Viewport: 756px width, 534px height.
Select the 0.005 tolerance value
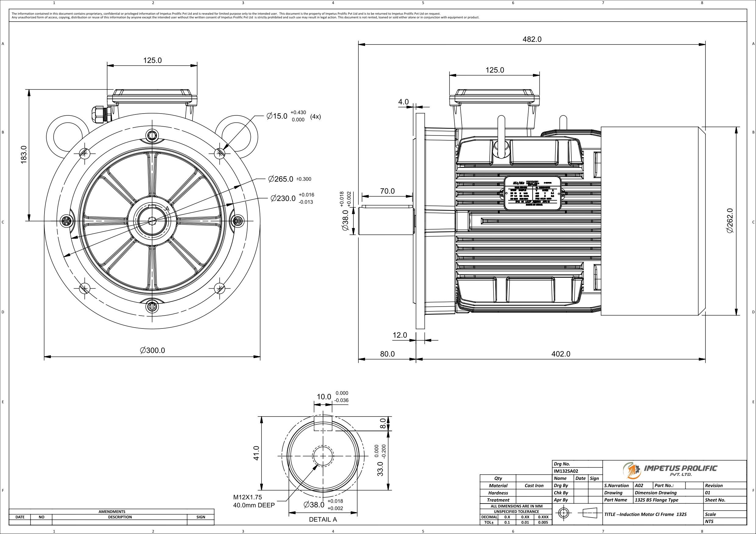coord(543,522)
